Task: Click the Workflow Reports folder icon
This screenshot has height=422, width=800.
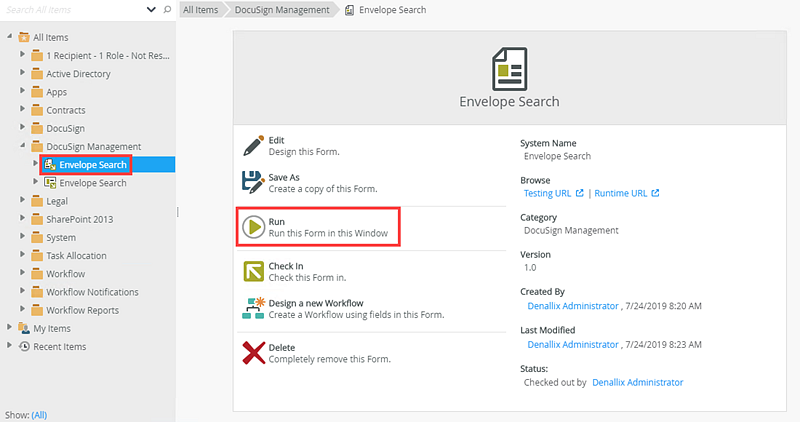Action: [37, 311]
